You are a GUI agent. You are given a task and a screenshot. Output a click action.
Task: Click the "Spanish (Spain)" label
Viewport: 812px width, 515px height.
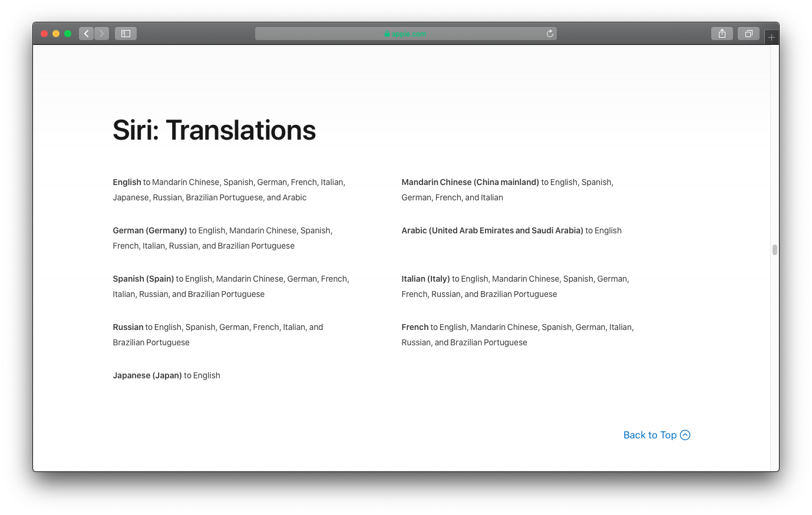click(143, 279)
